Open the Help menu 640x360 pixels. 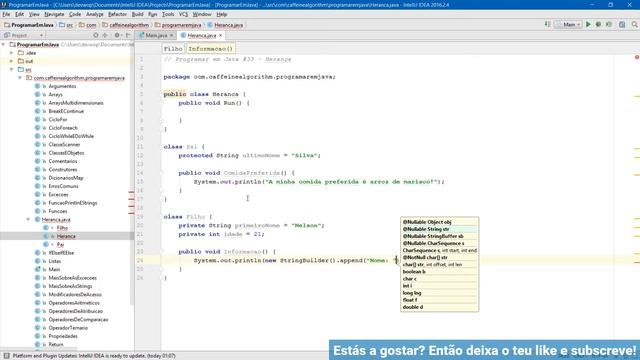coord(222,14)
